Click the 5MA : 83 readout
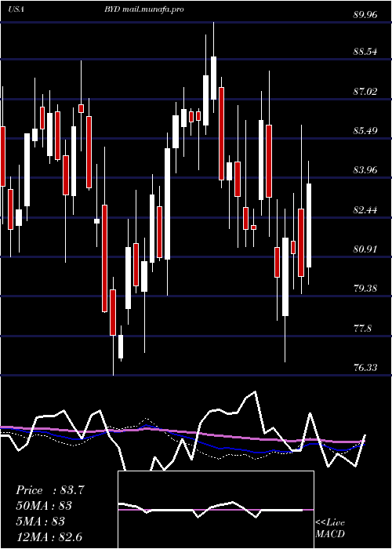This screenshot has height=549, width=392. click(x=41, y=522)
